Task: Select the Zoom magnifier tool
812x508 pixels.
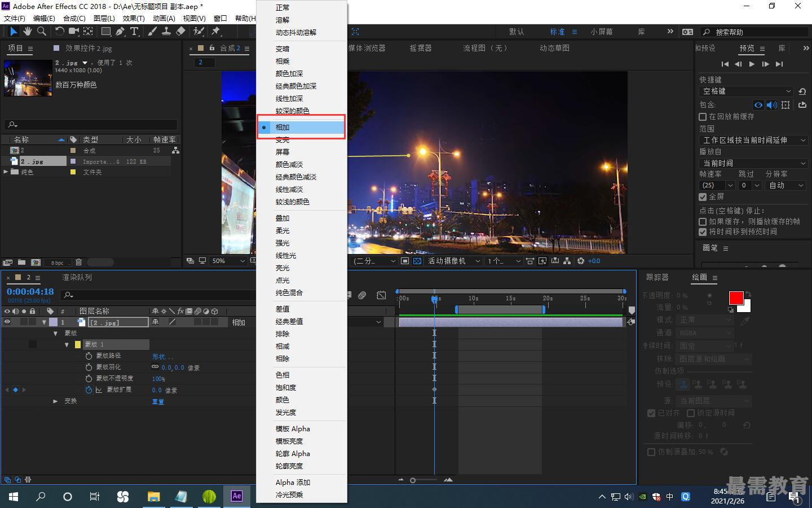Action: point(41,32)
